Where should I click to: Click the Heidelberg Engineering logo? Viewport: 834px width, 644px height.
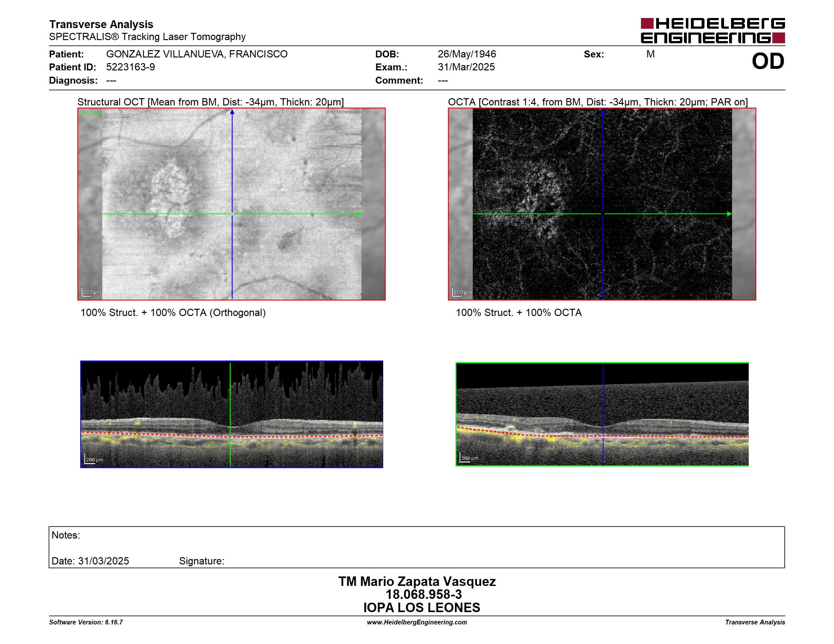(x=713, y=31)
